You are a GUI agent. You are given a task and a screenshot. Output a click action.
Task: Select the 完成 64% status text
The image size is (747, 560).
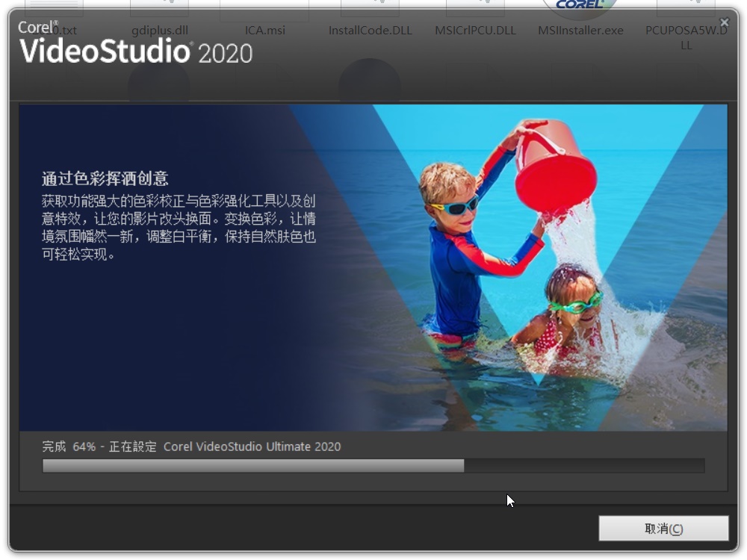tap(191, 447)
